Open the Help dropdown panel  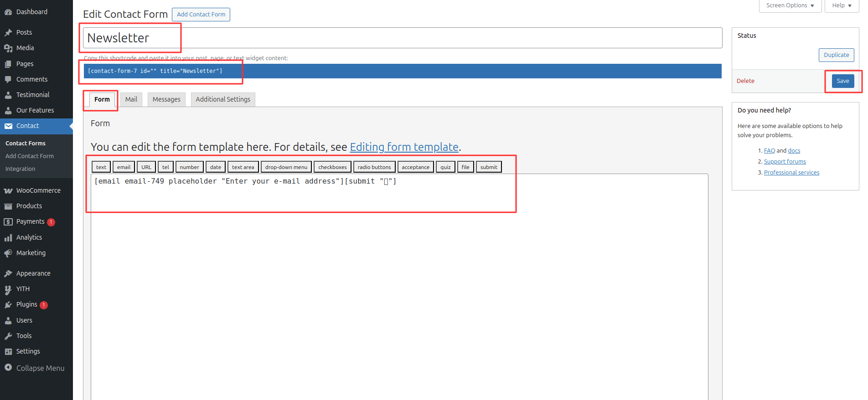pos(842,5)
